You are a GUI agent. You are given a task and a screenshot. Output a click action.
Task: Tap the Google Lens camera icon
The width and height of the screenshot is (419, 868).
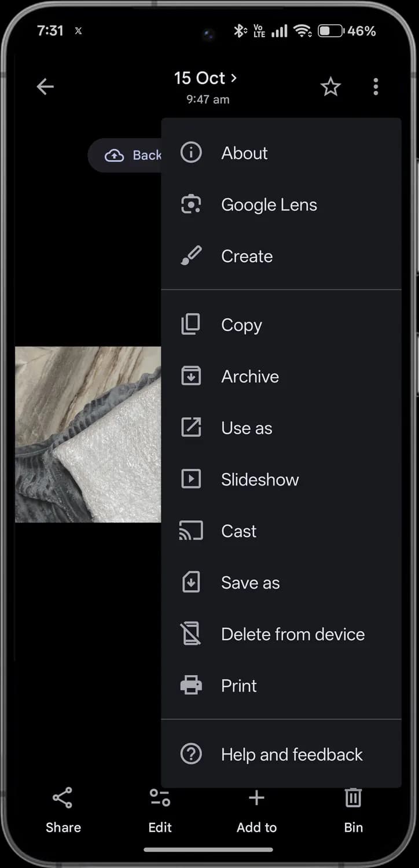(x=191, y=204)
